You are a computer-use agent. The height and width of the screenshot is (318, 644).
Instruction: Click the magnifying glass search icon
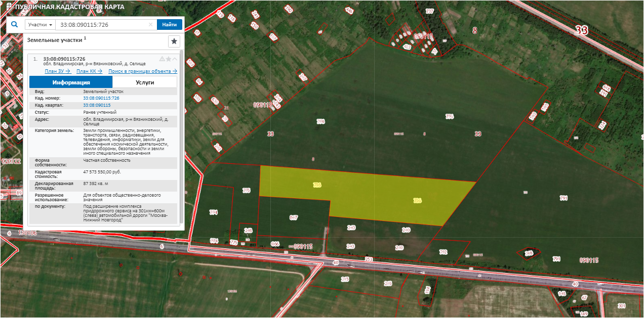(x=14, y=24)
